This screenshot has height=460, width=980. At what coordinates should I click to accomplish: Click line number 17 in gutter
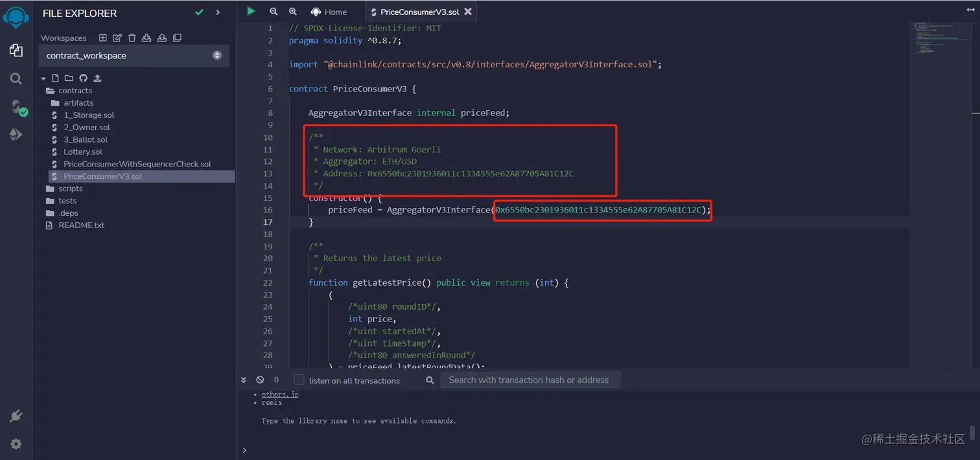coord(268,222)
